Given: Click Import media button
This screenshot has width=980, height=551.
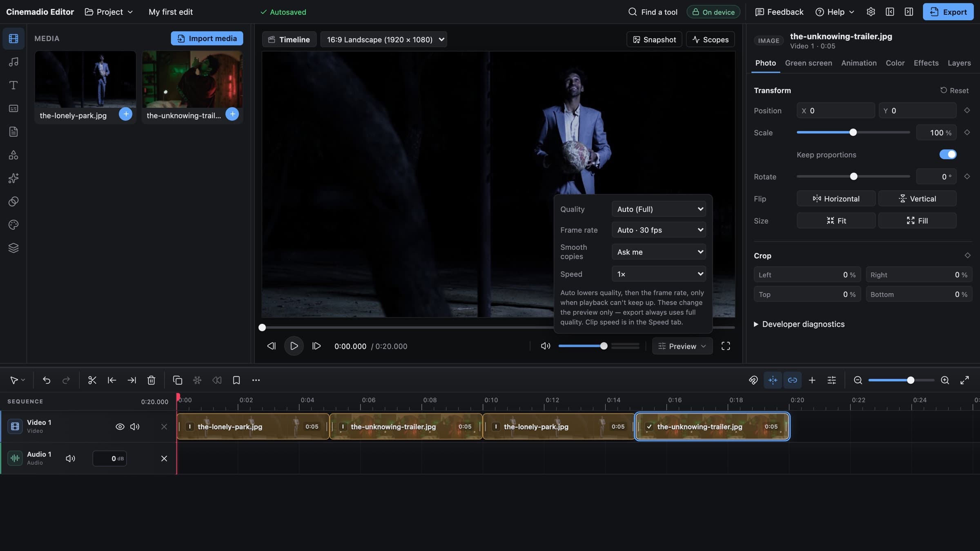Looking at the screenshot, I should coord(207,38).
